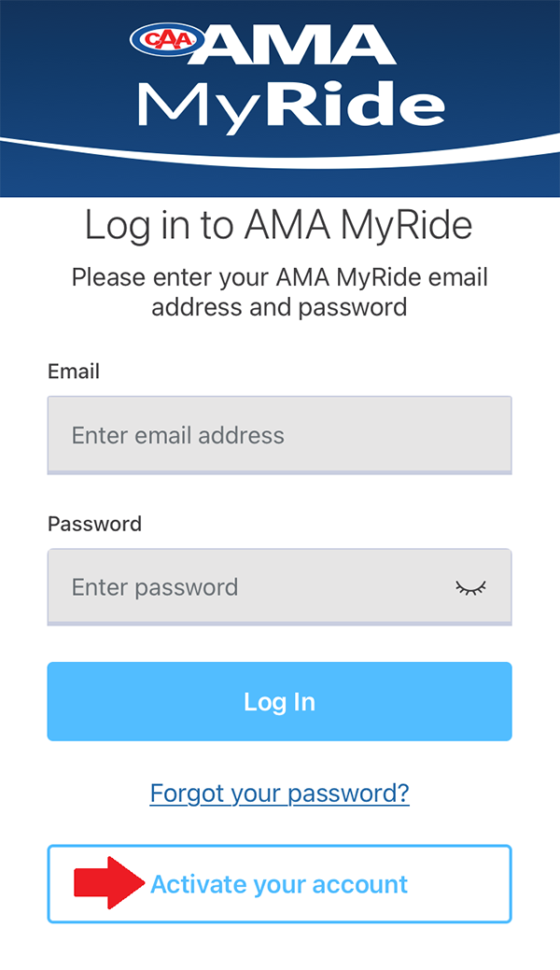Screen dimensions: 560x970
Task: Select the Log in to AMA MyRide heading
Action: [x=279, y=225]
